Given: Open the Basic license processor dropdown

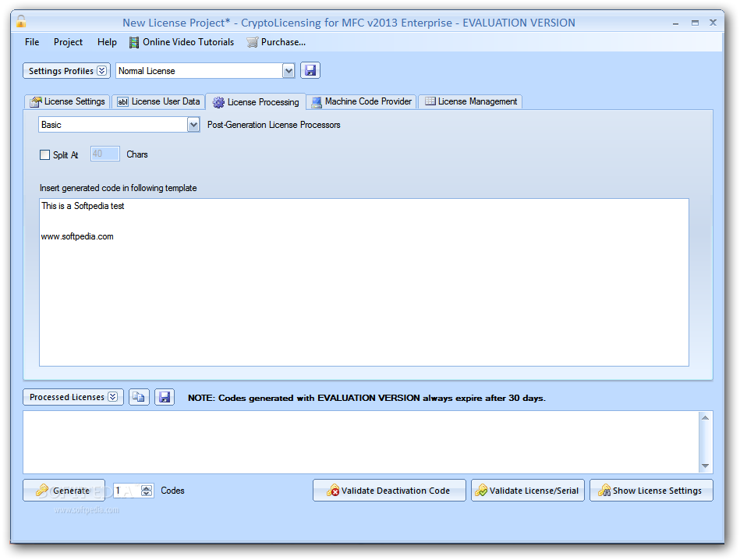Looking at the screenshot, I should tap(193, 125).
